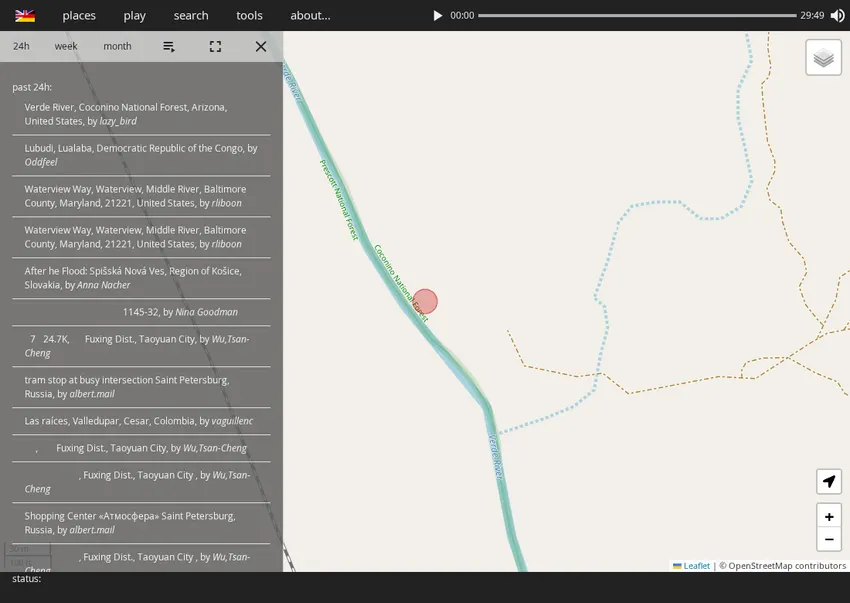Select Verde River recording by lazy_bird
Image resolution: width=850 pixels, height=603 pixels.
pos(141,114)
